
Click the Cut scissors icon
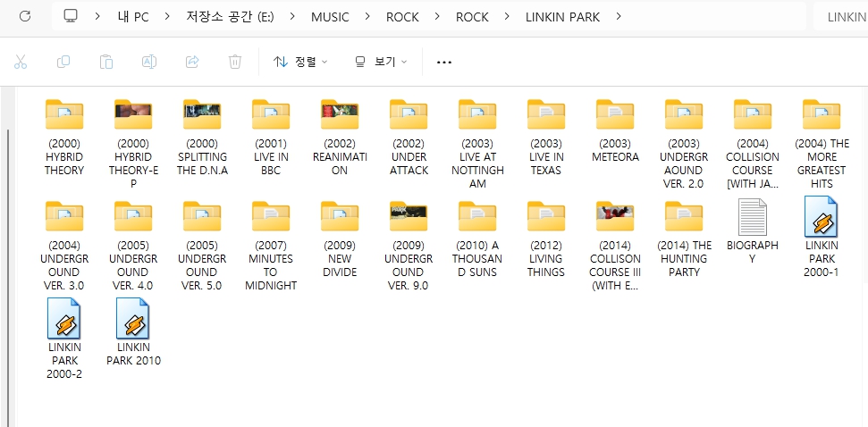coord(21,62)
